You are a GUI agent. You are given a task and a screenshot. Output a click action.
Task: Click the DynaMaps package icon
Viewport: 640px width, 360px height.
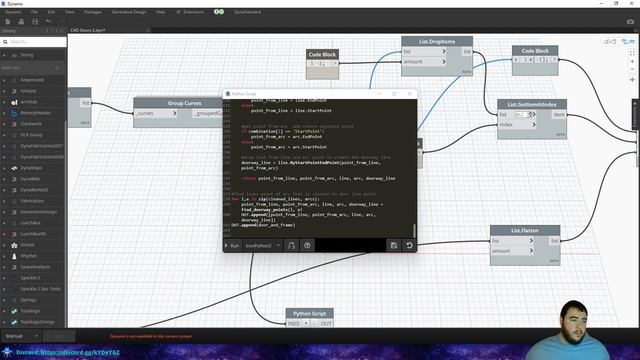pos(14,168)
